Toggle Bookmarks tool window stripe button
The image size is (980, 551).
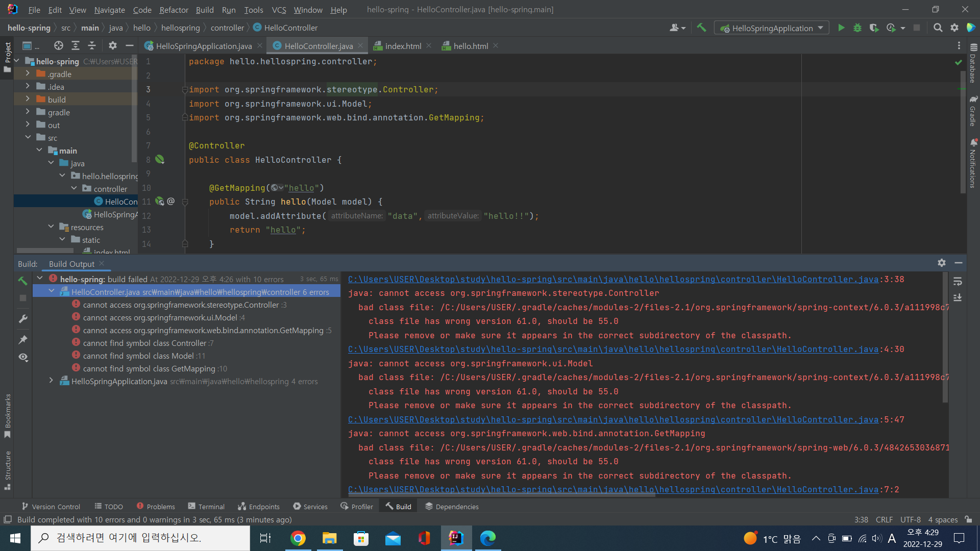(7, 416)
